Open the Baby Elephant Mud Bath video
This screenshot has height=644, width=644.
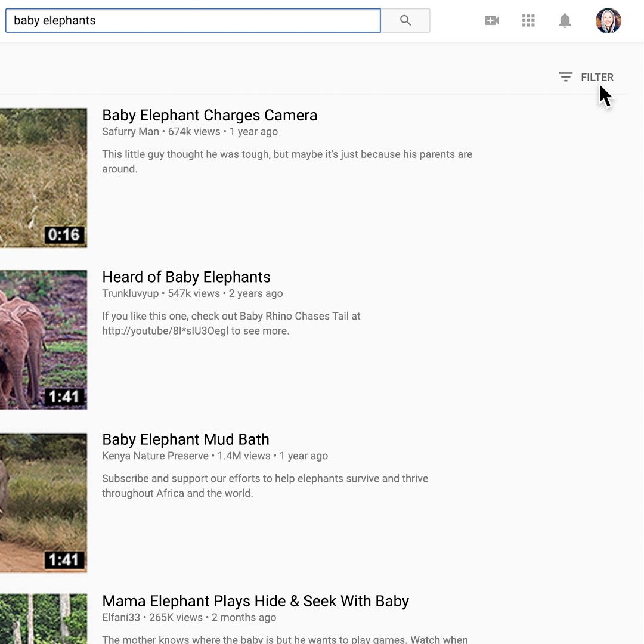185,439
